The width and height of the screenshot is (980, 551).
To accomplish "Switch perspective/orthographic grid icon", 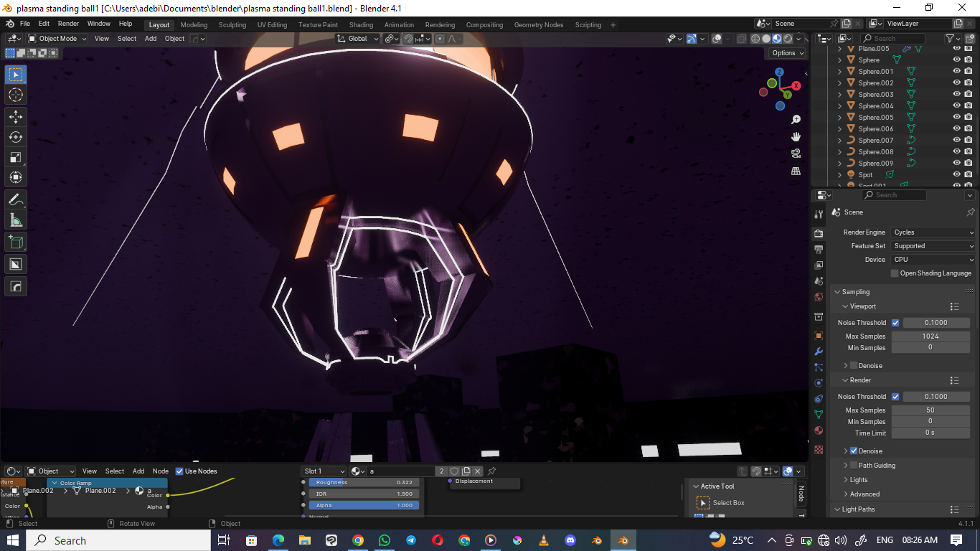I will (796, 171).
